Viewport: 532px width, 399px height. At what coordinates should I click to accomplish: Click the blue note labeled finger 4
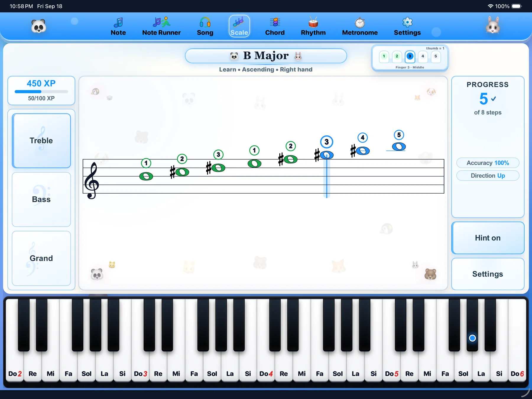coord(363,151)
